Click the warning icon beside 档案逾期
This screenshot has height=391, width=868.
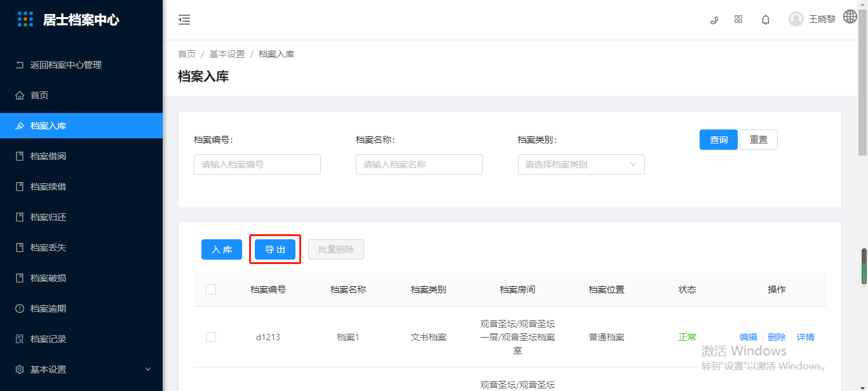20,308
